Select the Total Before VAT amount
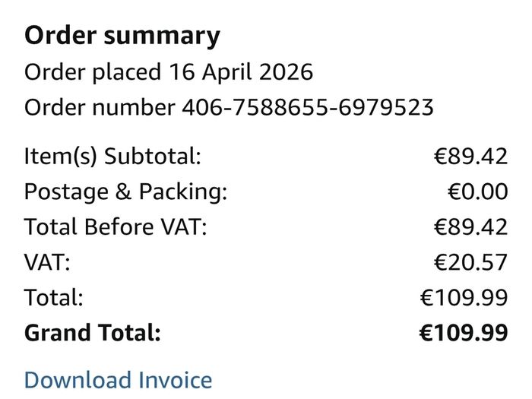The image size is (532, 399). (470, 227)
